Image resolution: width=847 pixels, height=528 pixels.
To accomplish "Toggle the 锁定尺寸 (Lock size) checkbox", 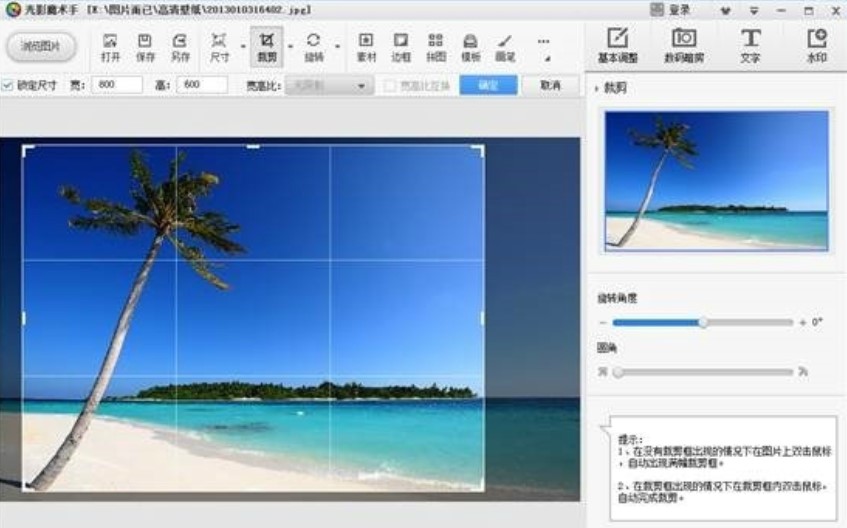I will [8, 86].
